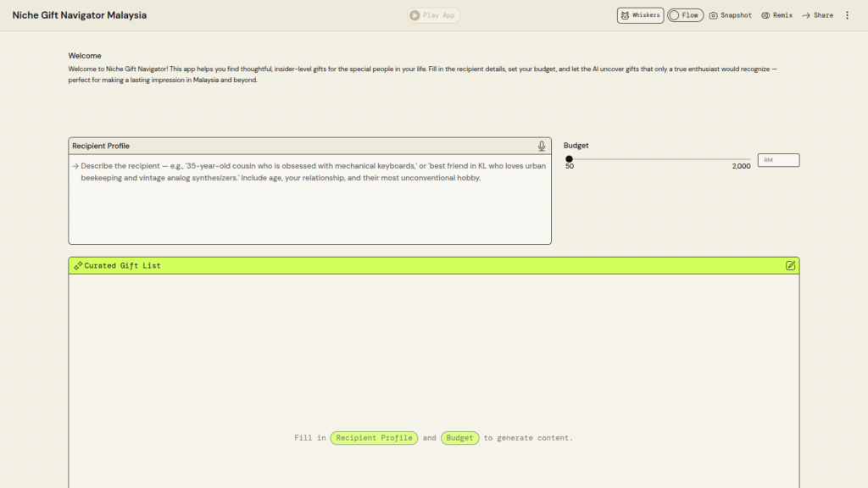
Task: Click the RM budget amount field
Action: [x=778, y=160]
